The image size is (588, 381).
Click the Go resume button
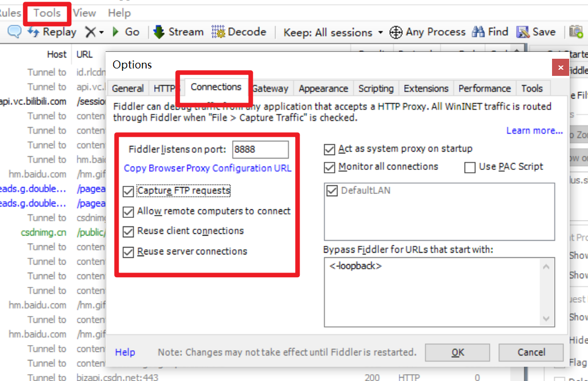click(x=126, y=32)
